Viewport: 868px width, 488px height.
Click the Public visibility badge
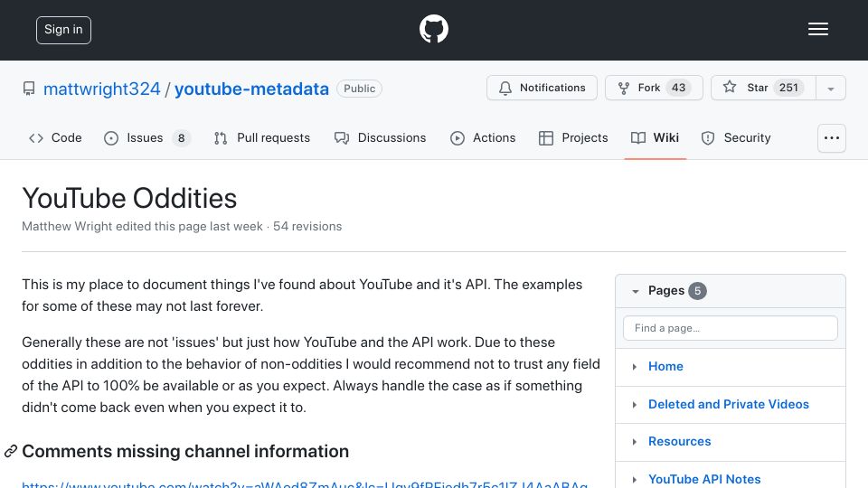coord(359,89)
